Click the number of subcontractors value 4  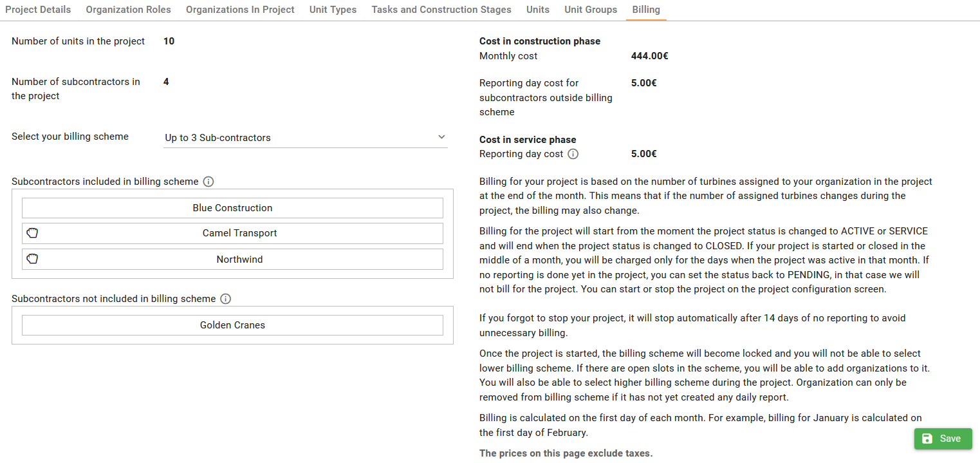[x=166, y=82]
